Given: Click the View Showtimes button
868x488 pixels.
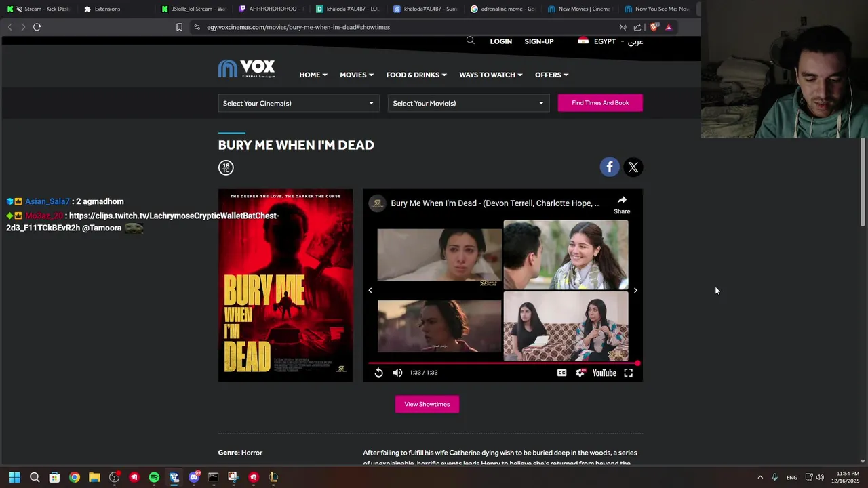Looking at the screenshot, I should (427, 405).
